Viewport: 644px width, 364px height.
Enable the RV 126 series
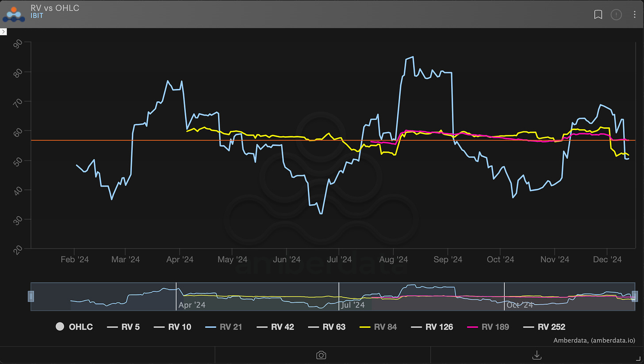tap(431, 327)
